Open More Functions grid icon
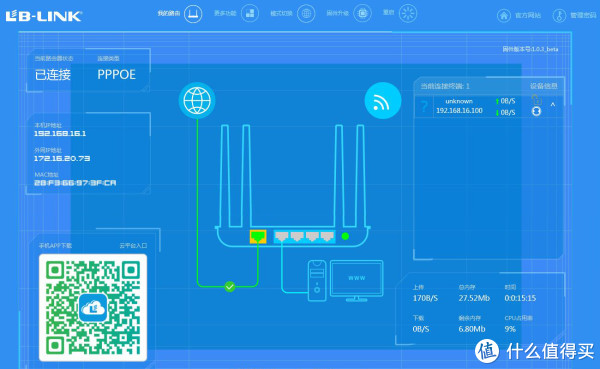 pyautogui.click(x=250, y=14)
